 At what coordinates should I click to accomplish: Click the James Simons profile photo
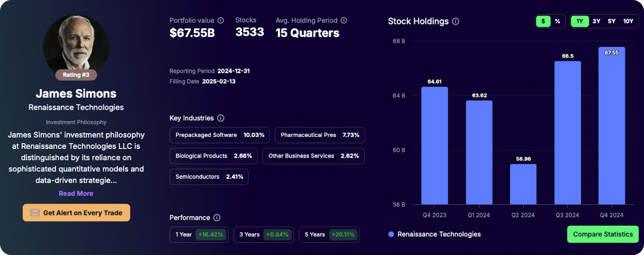pos(76,45)
